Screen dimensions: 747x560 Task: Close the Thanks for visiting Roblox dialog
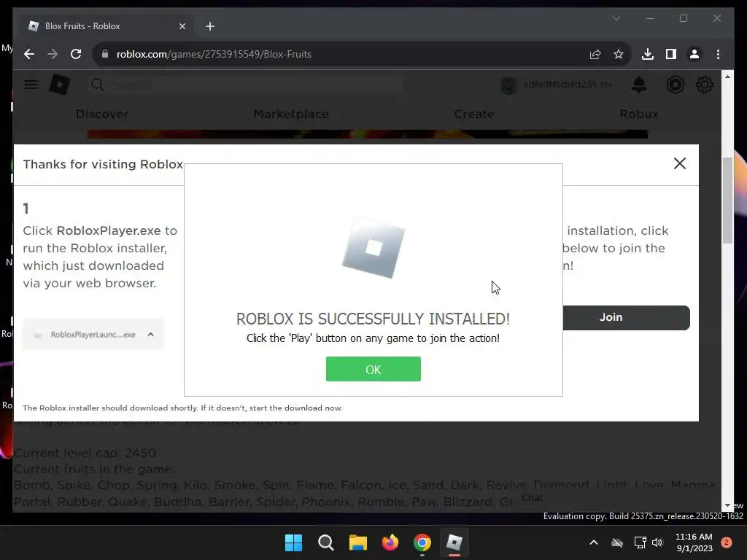point(680,163)
